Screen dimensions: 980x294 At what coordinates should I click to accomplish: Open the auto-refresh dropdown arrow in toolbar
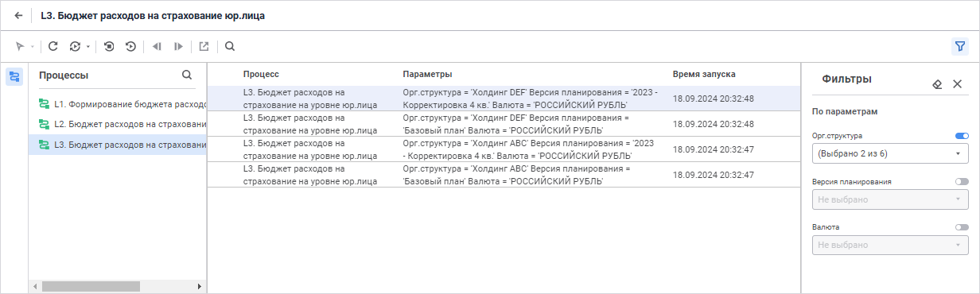(88, 47)
